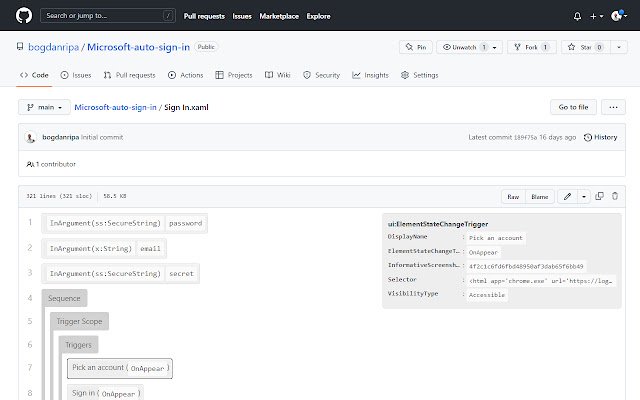The width and height of the screenshot is (640, 400).
Task: Click the InformativeScreenshot hash value
Action: pos(526,267)
